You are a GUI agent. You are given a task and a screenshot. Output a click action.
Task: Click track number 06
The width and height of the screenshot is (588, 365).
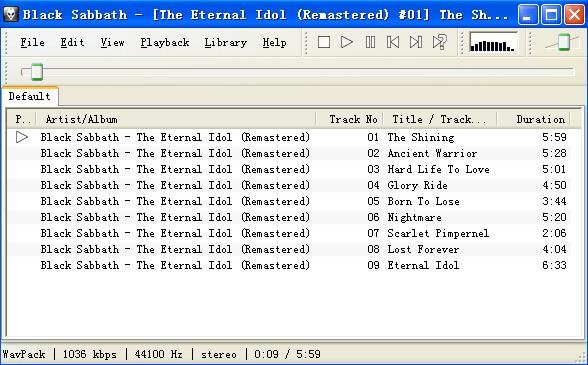coord(373,218)
